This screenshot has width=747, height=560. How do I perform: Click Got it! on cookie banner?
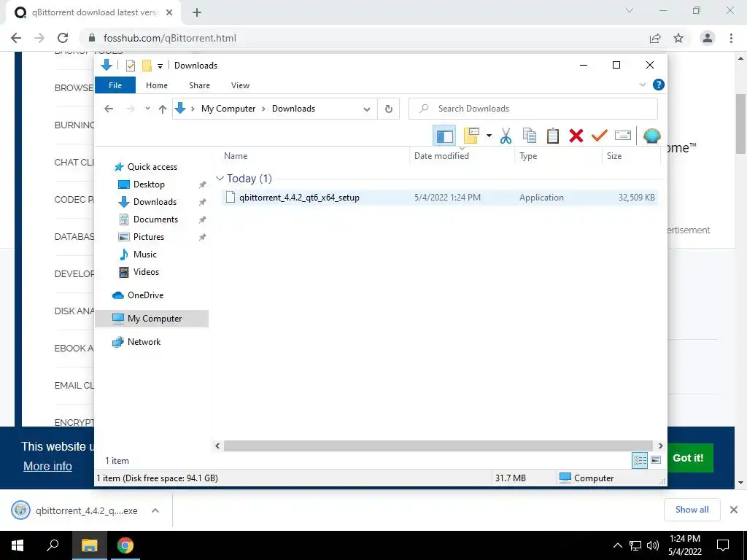point(688,458)
